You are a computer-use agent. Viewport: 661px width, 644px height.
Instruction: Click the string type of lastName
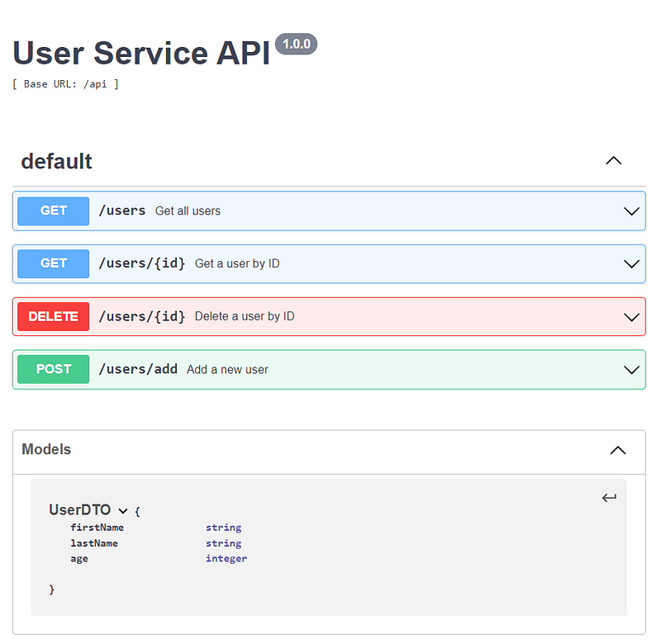223,544
